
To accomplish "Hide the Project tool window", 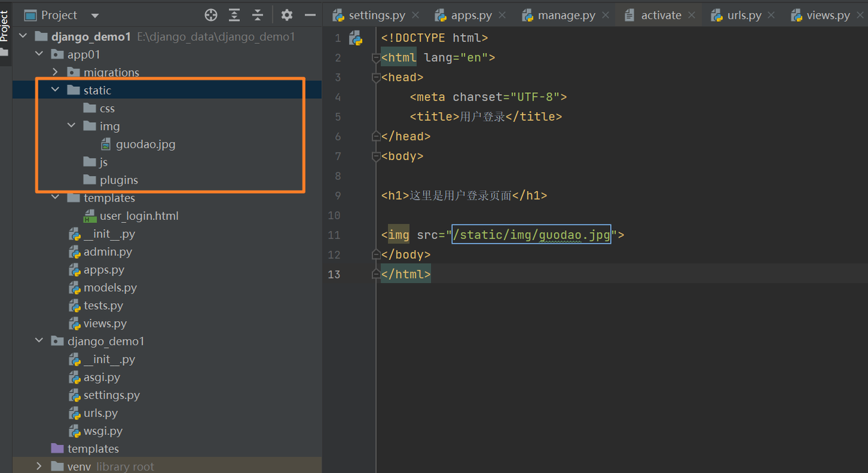I will (310, 15).
